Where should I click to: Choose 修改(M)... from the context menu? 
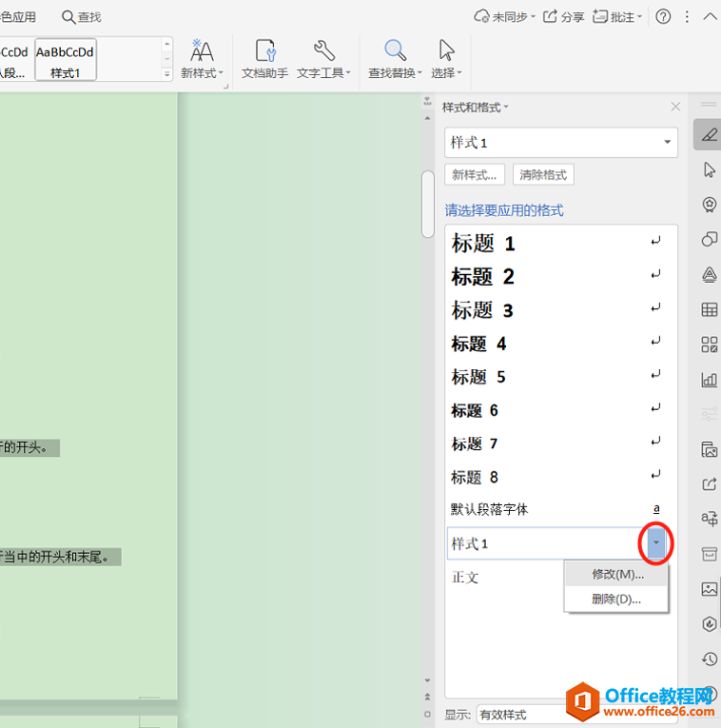pos(617,574)
